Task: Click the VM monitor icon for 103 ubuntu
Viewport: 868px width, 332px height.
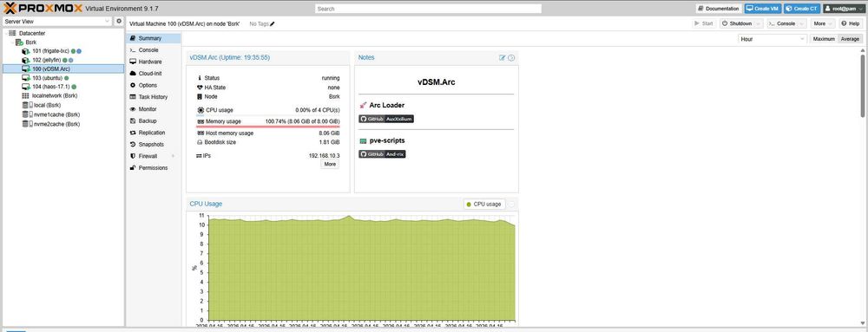Action: (25, 78)
